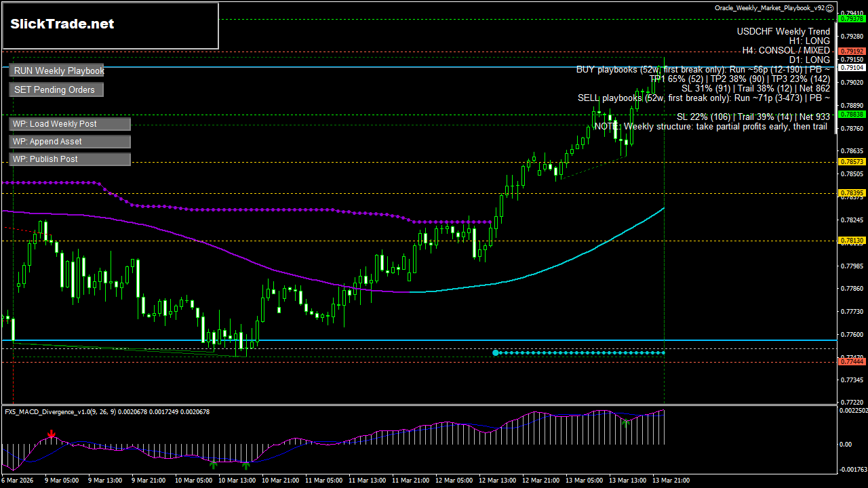
Task: Click the red down arrow in MACD panel
Action: pyautogui.click(x=52, y=434)
